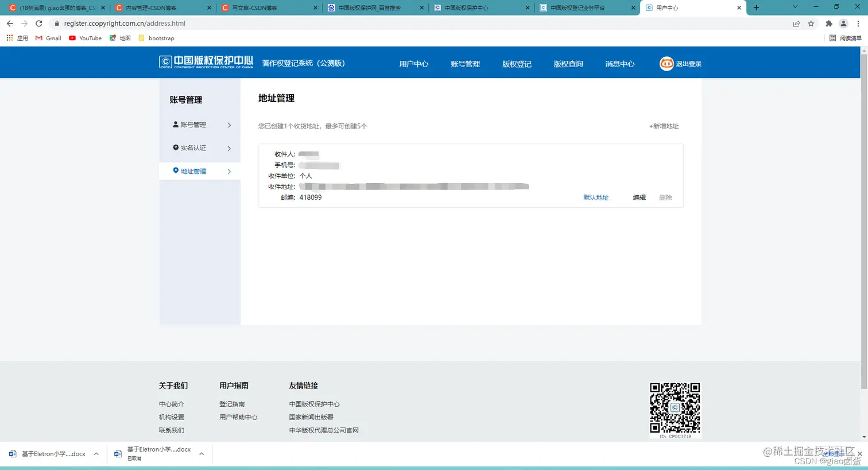Expand the 账号管理 sidebar chevron
This screenshot has height=470, width=868.
pyautogui.click(x=229, y=124)
